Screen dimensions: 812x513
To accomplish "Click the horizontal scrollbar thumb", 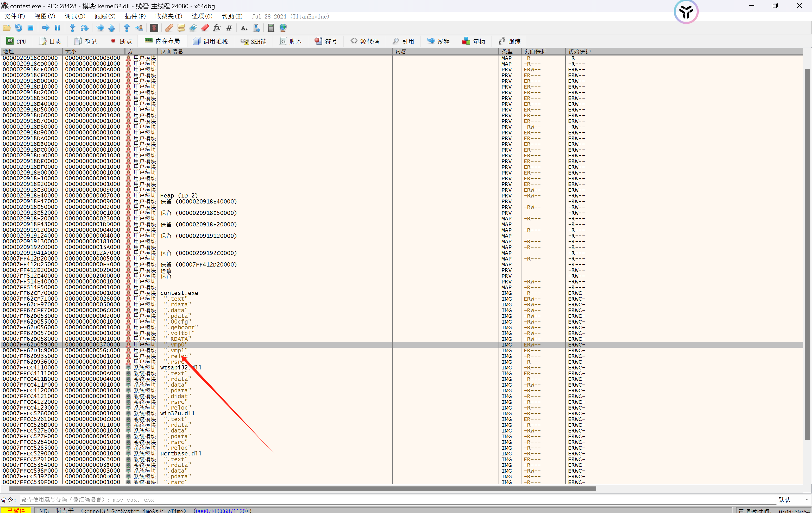I will (303, 489).
